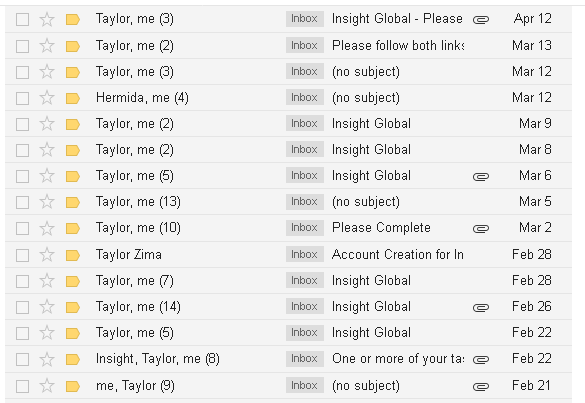
Task: Click importance marker on Insight, Taylor, me (8)
Action: [x=73, y=359]
